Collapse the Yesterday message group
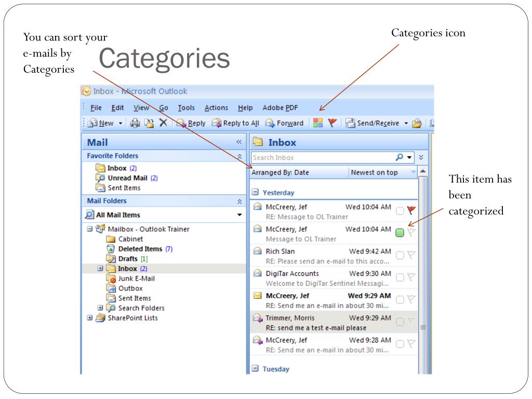The width and height of the screenshot is (532, 399). [256, 192]
